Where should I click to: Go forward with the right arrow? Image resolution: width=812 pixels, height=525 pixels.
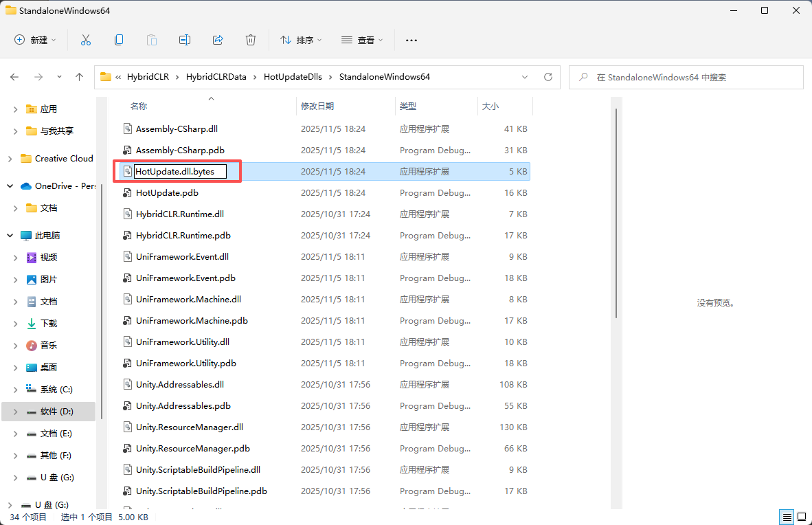[x=38, y=77]
